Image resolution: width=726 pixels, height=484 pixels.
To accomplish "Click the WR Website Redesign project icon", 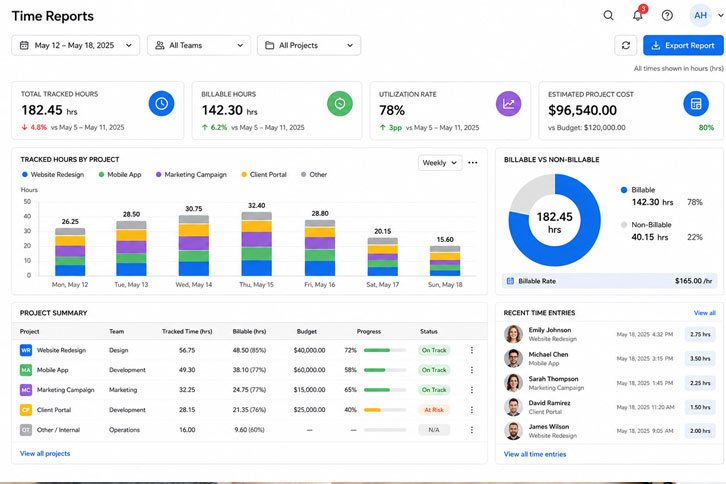I will click(26, 350).
